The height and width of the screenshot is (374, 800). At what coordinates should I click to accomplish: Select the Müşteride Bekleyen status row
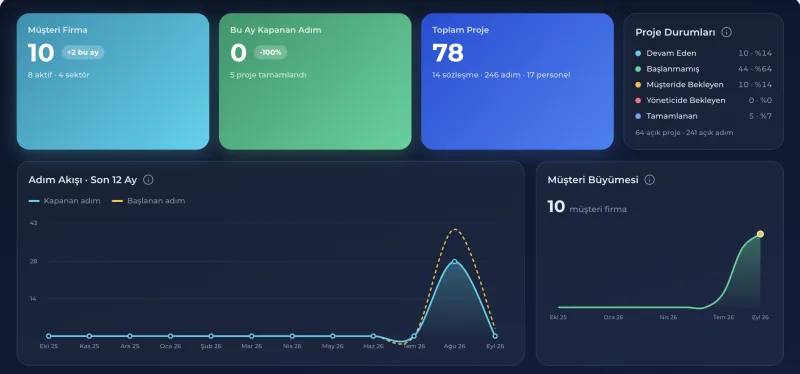[703, 85]
